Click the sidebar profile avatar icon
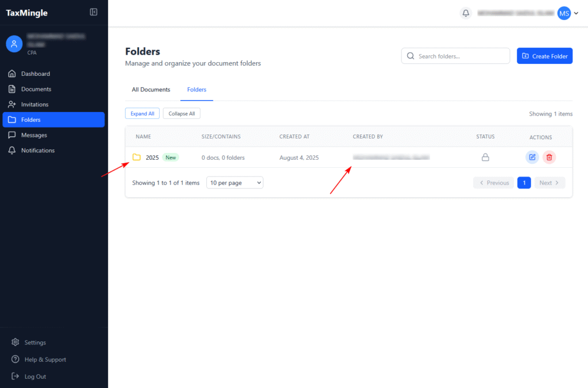Image resolution: width=588 pixels, height=388 pixels. (x=14, y=43)
